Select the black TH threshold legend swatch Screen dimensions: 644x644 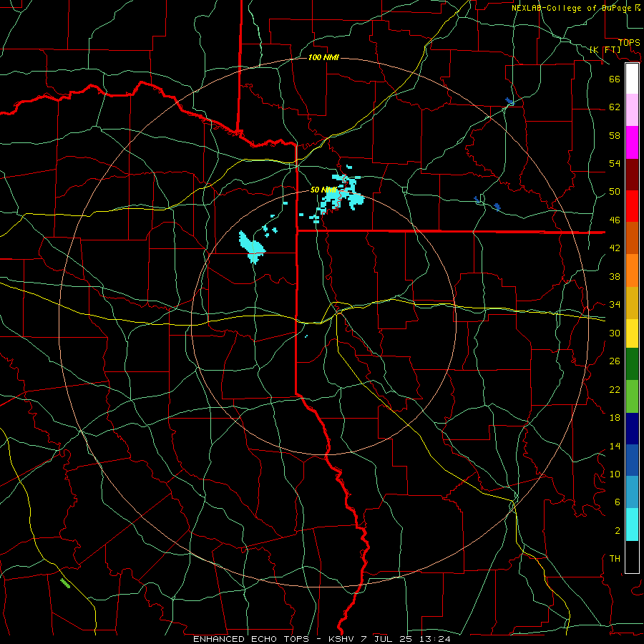pos(632,557)
